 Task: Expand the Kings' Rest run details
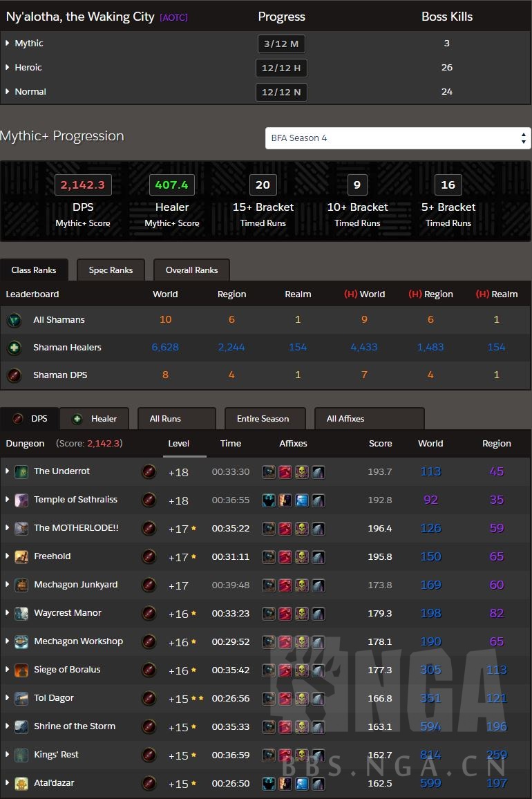[8, 755]
